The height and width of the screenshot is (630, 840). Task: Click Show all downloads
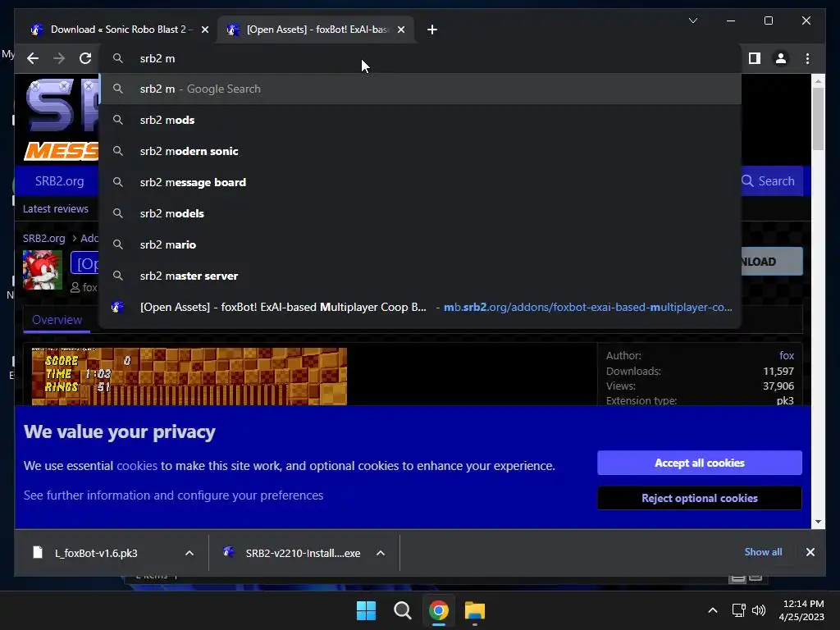764,552
